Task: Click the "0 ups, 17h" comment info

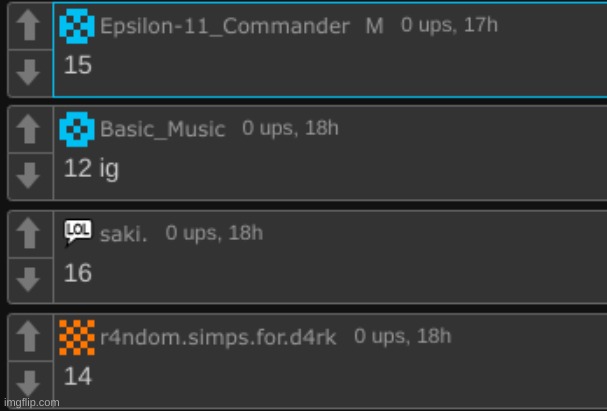Action: click(x=449, y=25)
